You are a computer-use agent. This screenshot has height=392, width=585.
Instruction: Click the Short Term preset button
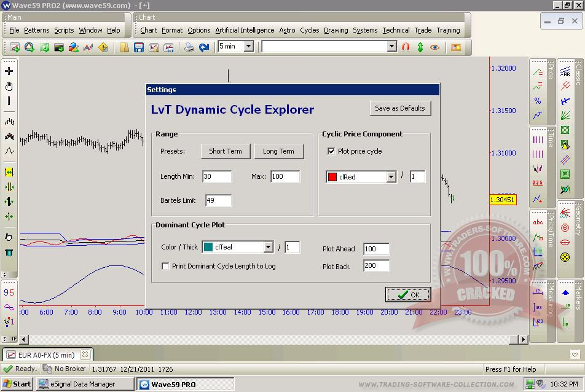click(226, 151)
